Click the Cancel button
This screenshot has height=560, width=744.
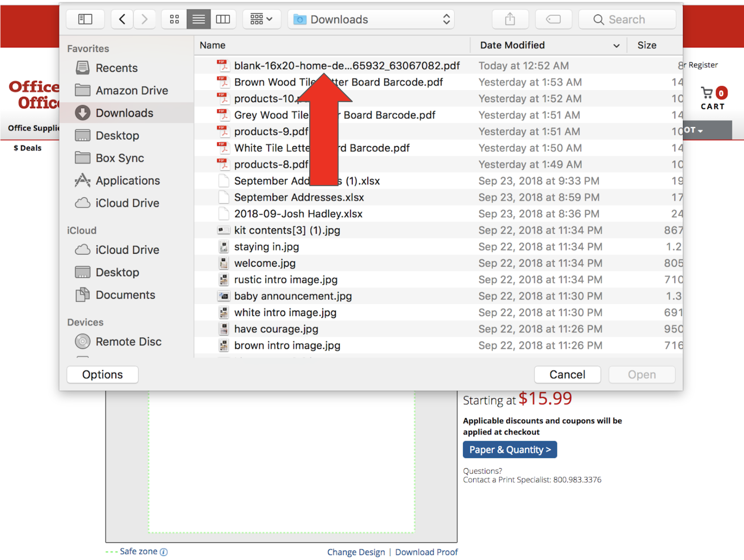tap(567, 374)
